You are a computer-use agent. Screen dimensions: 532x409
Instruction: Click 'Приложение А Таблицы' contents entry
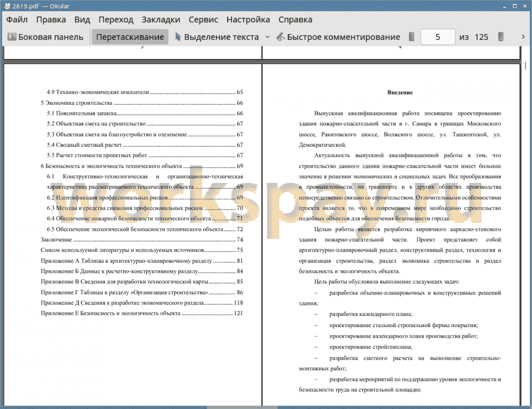pos(142,261)
